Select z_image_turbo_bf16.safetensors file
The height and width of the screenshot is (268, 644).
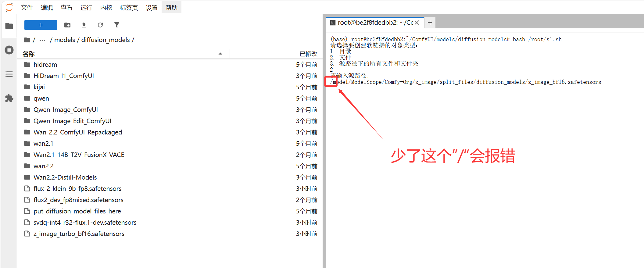79,234
